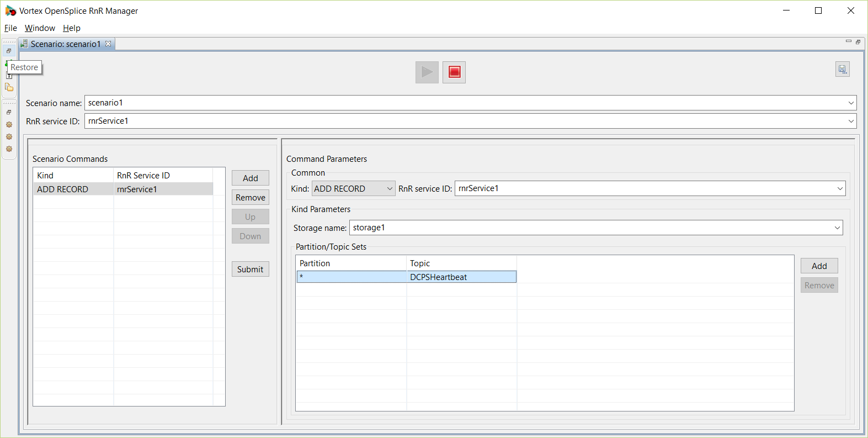Image resolution: width=868 pixels, height=438 pixels.
Task: Select the DCPSHeartbeat topic cell
Action: click(461, 277)
